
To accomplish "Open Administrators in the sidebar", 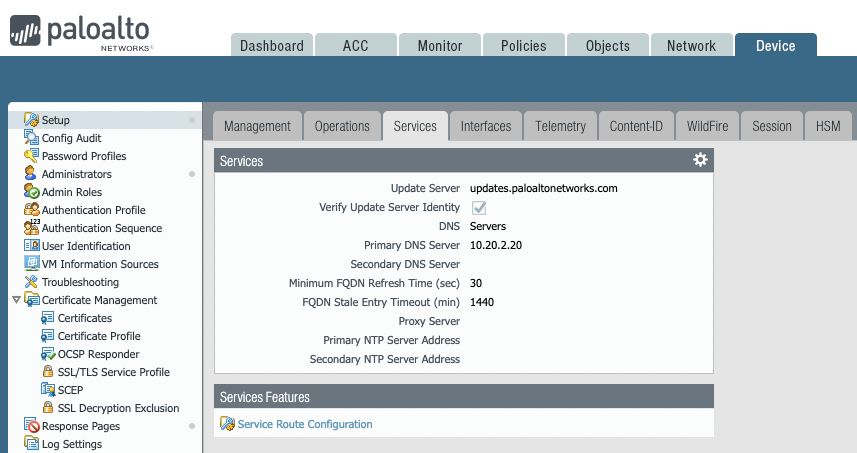I will pyautogui.click(x=77, y=174).
